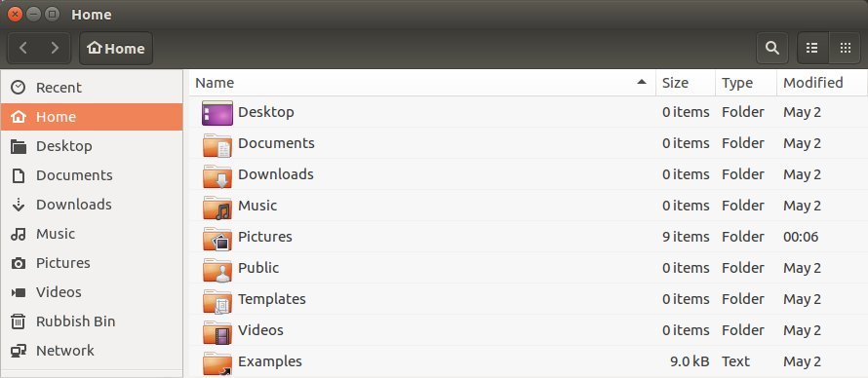The width and height of the screenshot is (868, 378).
Task: Select the Examples link file
Action: (528, 361)
